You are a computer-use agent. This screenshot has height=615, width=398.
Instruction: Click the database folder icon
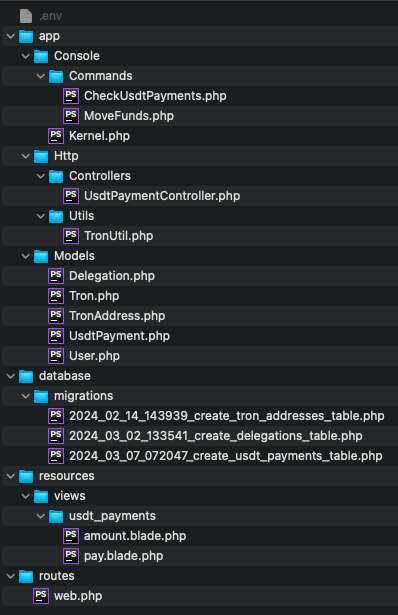(x=26, y=376)
